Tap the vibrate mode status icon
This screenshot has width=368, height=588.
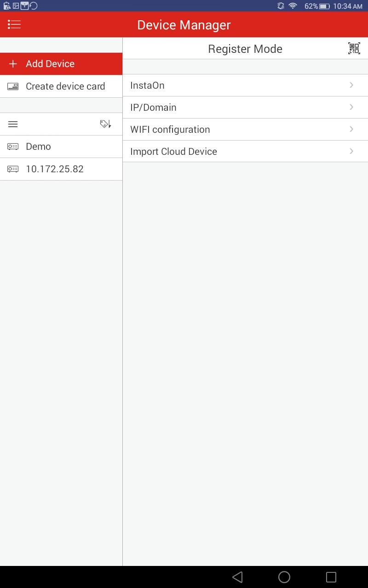click(x=281, y=6)
